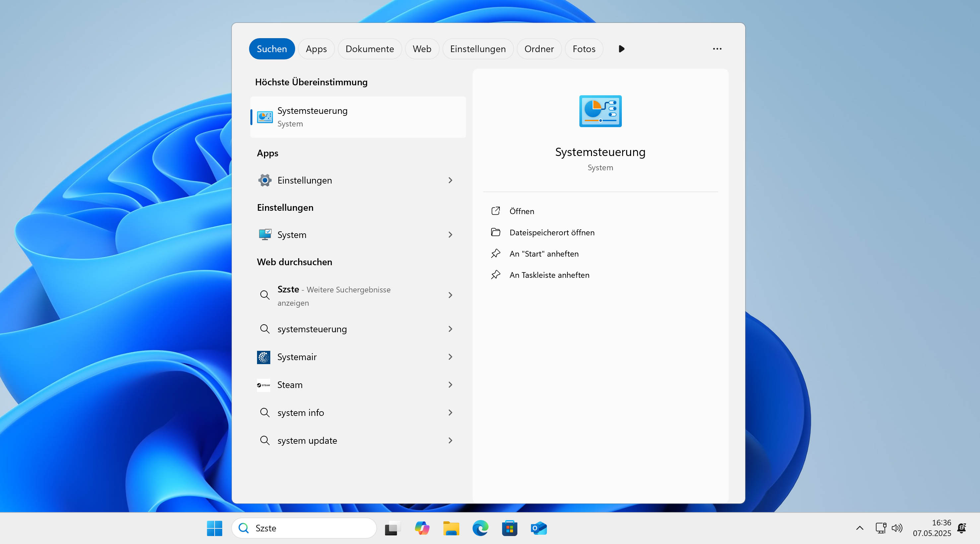Click An "Start" anheften

pyautogui.click(x=544, y=254)
